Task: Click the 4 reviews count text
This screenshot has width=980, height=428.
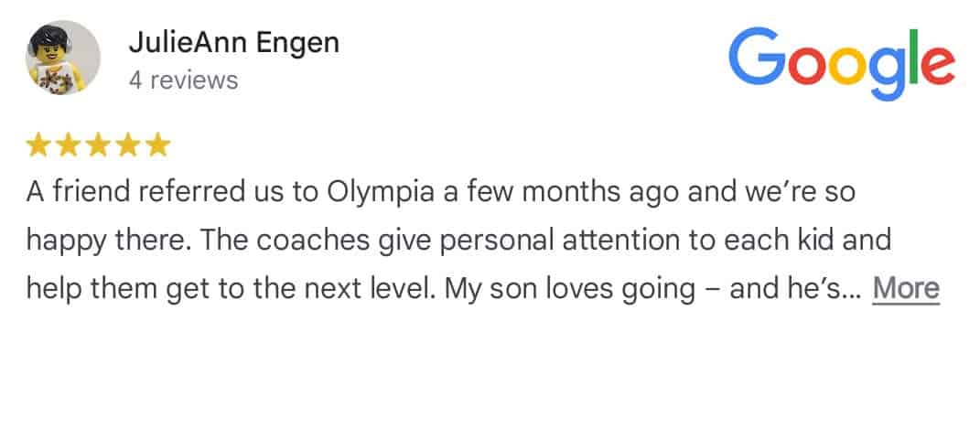Action: click(183, 80)
